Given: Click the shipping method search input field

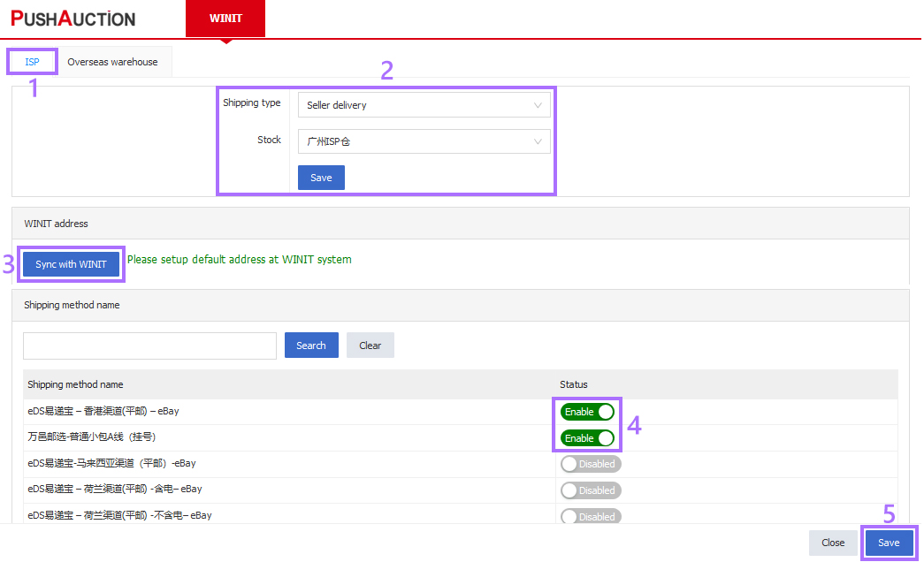Looking at the screenshot, I should tap(149, 345).
